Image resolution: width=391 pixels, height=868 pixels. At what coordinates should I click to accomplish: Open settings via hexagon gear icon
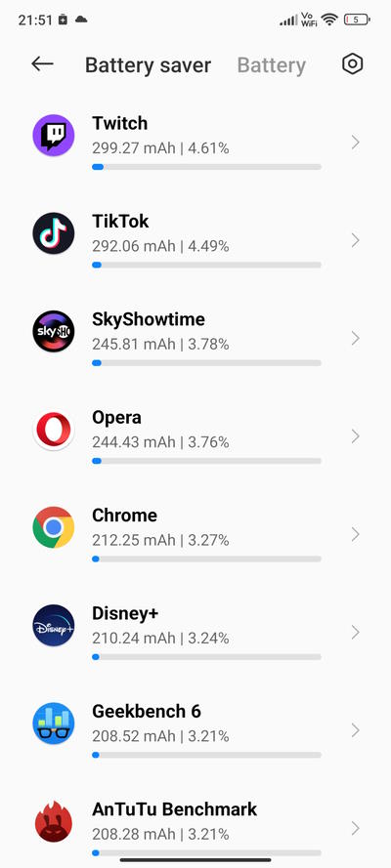[352, 64]
